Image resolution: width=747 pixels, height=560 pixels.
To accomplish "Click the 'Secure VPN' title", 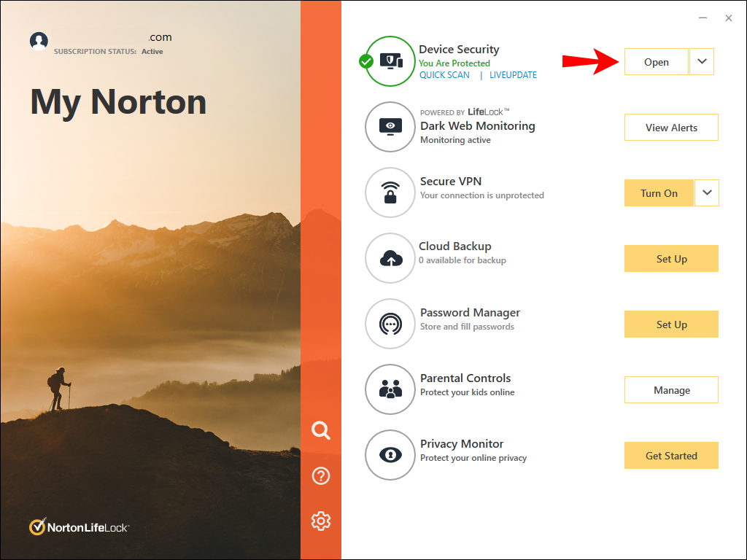I will tap(451, 182).
